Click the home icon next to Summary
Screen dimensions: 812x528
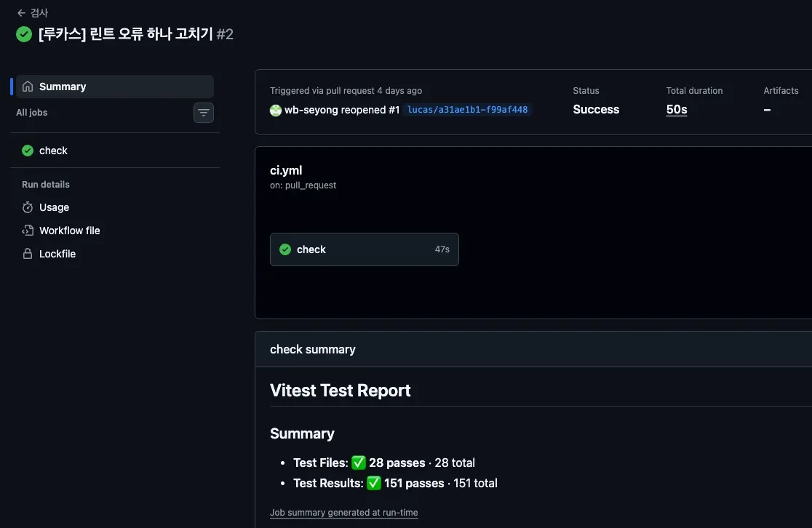click(28, 87)
